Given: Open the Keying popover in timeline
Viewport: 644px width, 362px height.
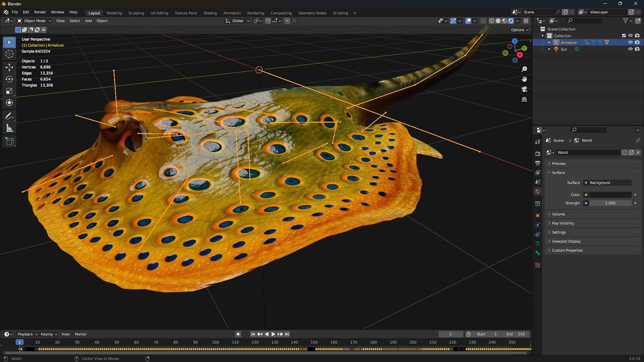Looking at the screenshot, I should pyautogui.click(x=49, y=334).
